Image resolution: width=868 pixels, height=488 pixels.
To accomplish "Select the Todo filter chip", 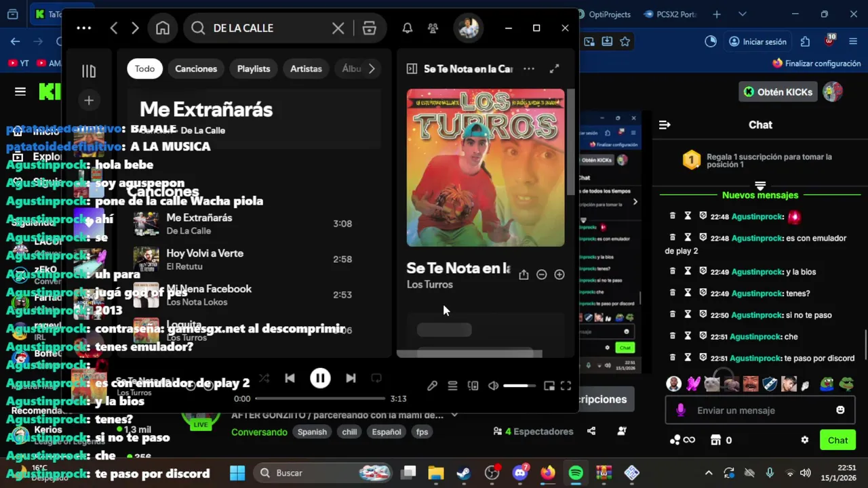I will pyautogui.click(x=144, y=68).
